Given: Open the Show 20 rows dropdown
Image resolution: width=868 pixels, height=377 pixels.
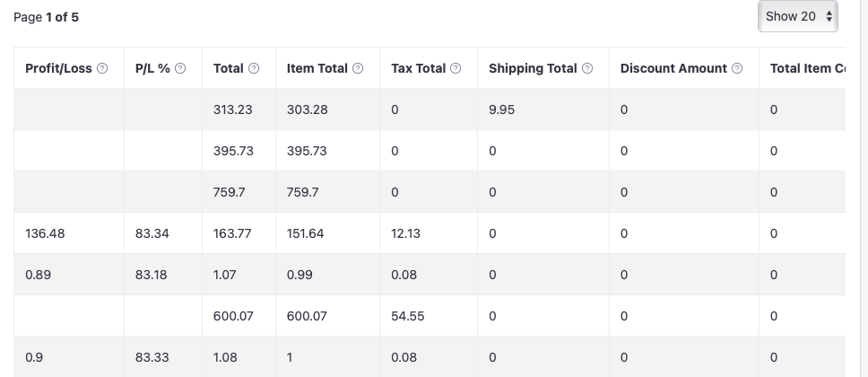Looking at the screenshot, I should [x=798, y=16].
